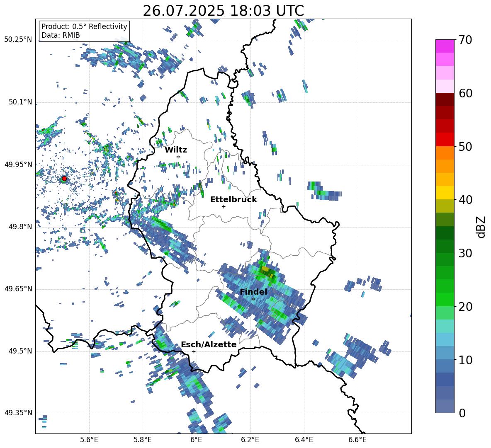The image size is (491, 448).
Task: Click the 49.5°N latitude label
Action: click(x=20, y=351)
